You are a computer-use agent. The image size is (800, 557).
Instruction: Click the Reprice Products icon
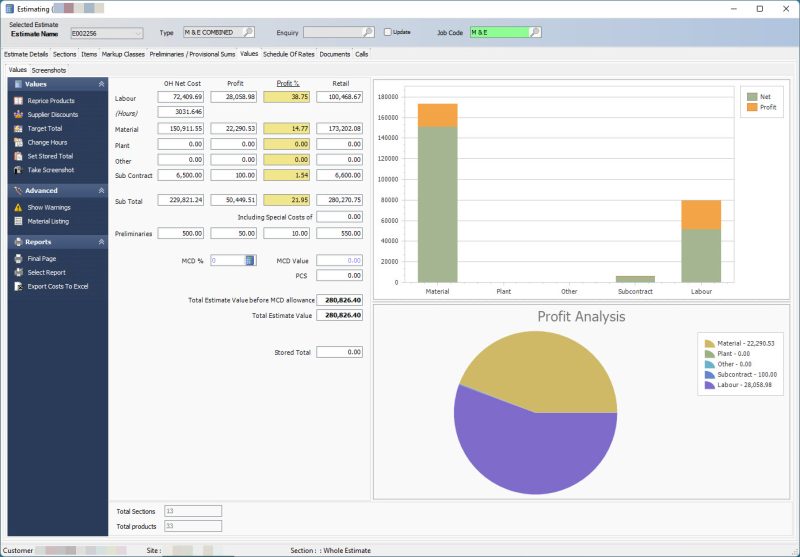[18, 101]
